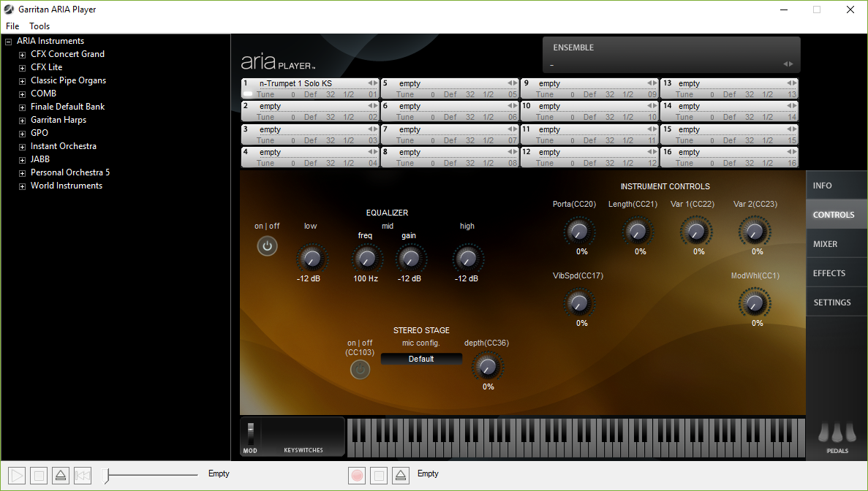Click the empty instrument slot 2
The image size is (868, 491).
pyautogui.click(x=311, y=111)
